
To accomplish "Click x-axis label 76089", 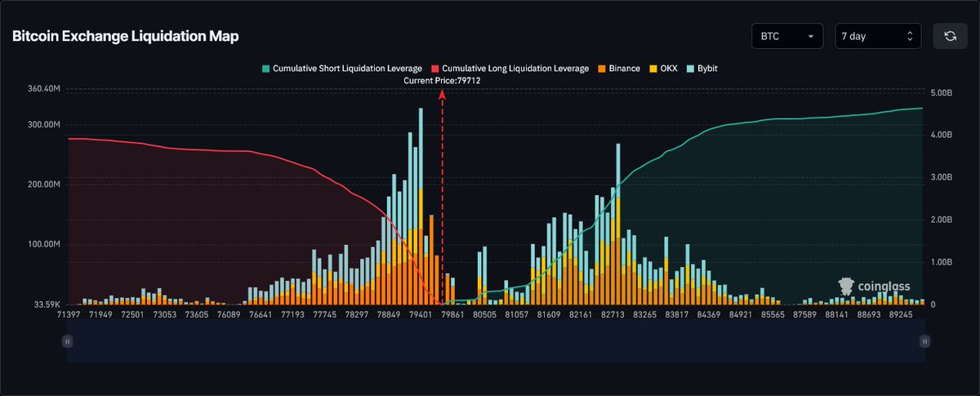I will point(229,314).
